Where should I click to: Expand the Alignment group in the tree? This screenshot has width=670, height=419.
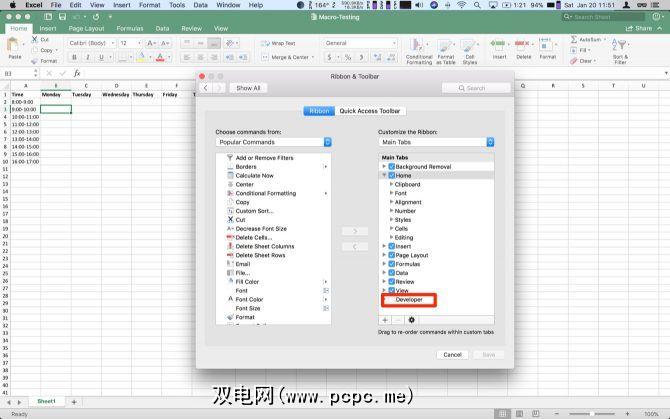pos(391,202)
